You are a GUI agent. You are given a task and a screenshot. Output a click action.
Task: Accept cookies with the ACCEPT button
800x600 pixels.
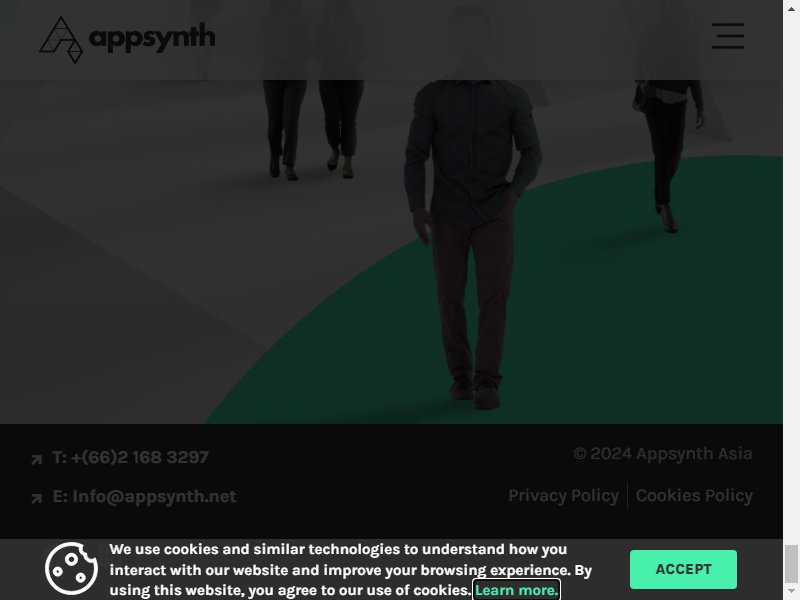(x=683, y=569)
